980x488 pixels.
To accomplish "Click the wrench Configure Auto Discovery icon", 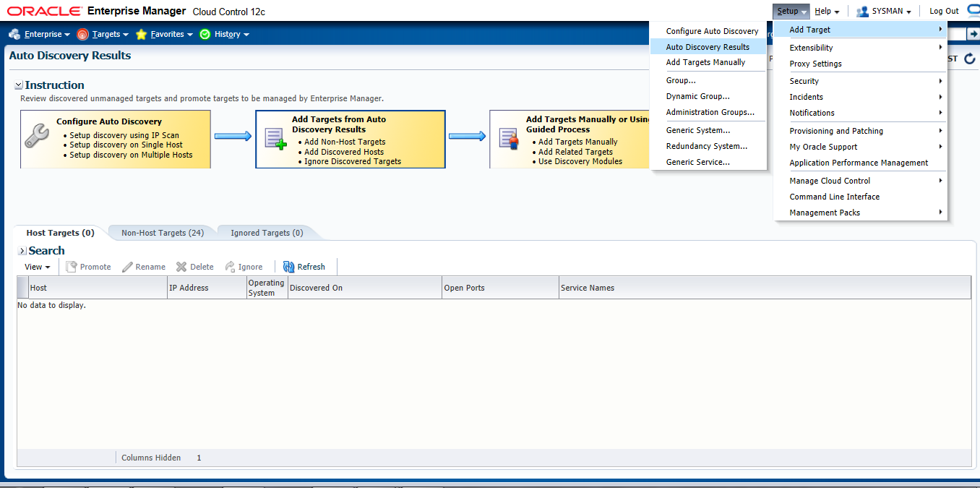I will click(x=36, y=136).
